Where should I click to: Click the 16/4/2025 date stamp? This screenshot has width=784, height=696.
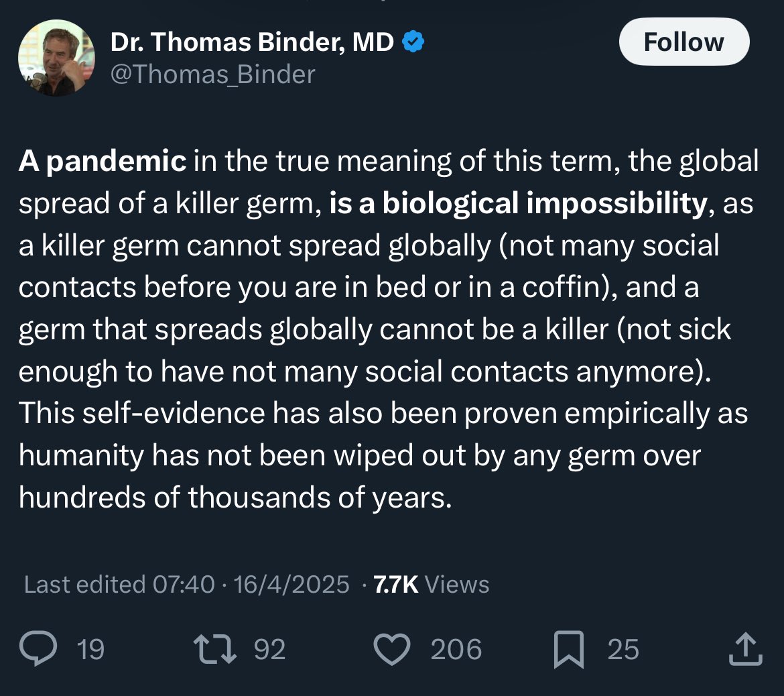pos(291,585)
